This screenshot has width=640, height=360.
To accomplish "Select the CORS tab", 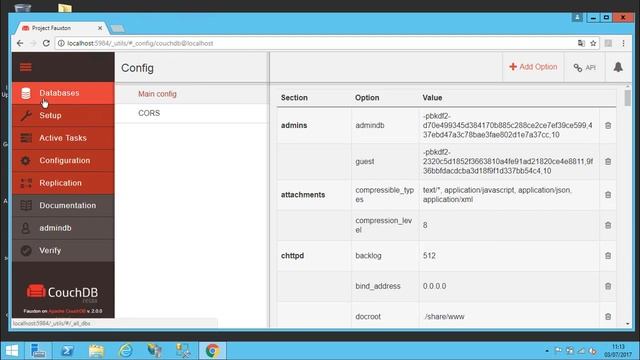I will click(192, 113).
